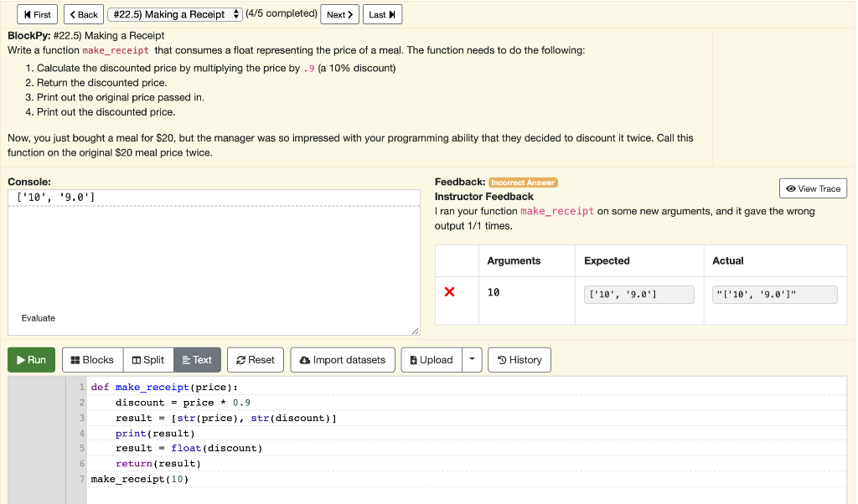This screenshot has height=504, width=858.
Task: Place cursor on line 2 discount = price * 0.9
Action: [x=183, y=403]
